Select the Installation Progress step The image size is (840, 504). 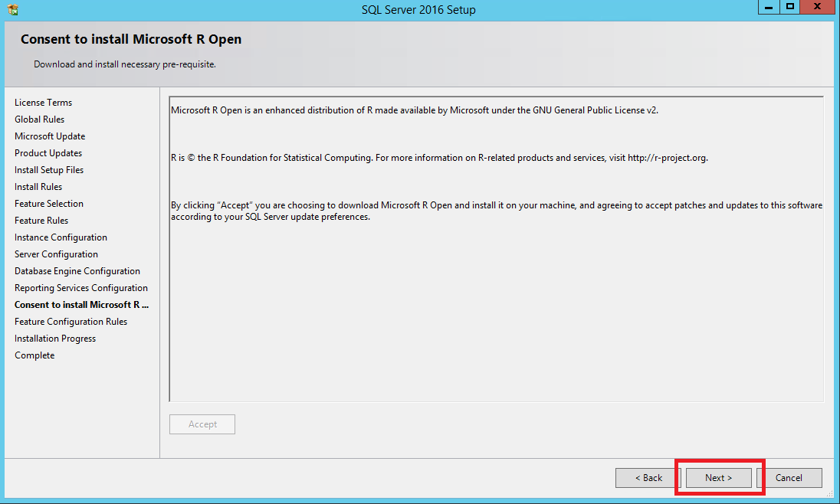55,339
